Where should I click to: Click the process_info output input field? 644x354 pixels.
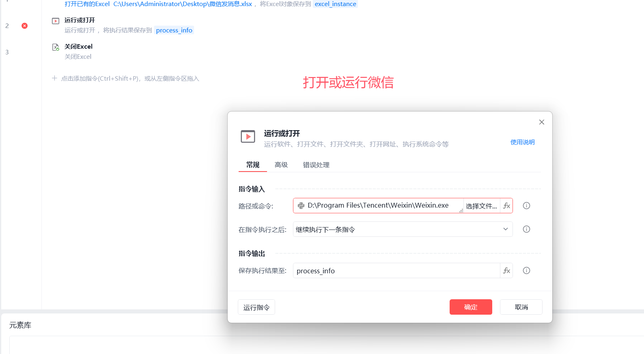[x=396, y=270]
